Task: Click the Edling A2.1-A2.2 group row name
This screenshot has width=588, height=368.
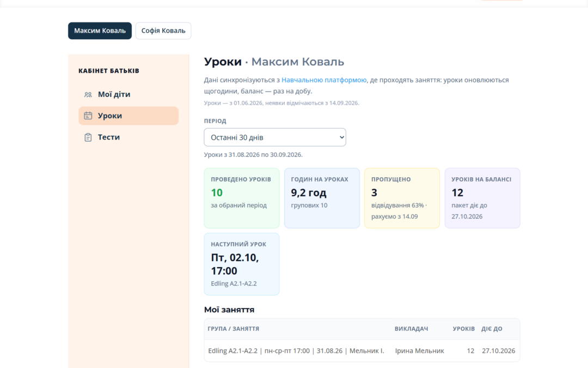Action: (x=296, y=351)
